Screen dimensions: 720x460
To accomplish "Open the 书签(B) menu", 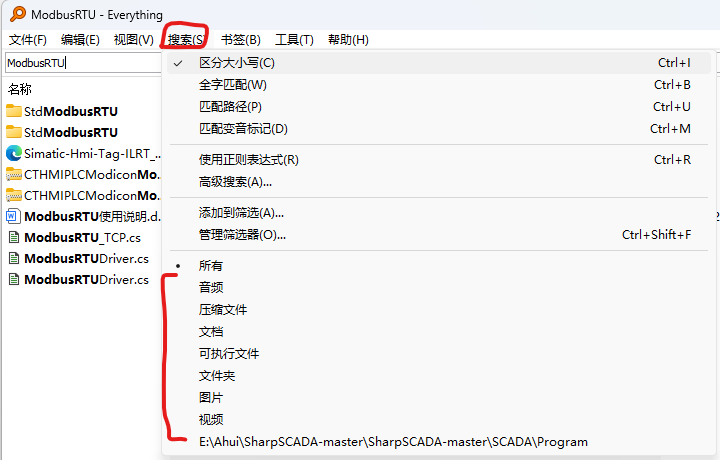I will tap(241, 40).
